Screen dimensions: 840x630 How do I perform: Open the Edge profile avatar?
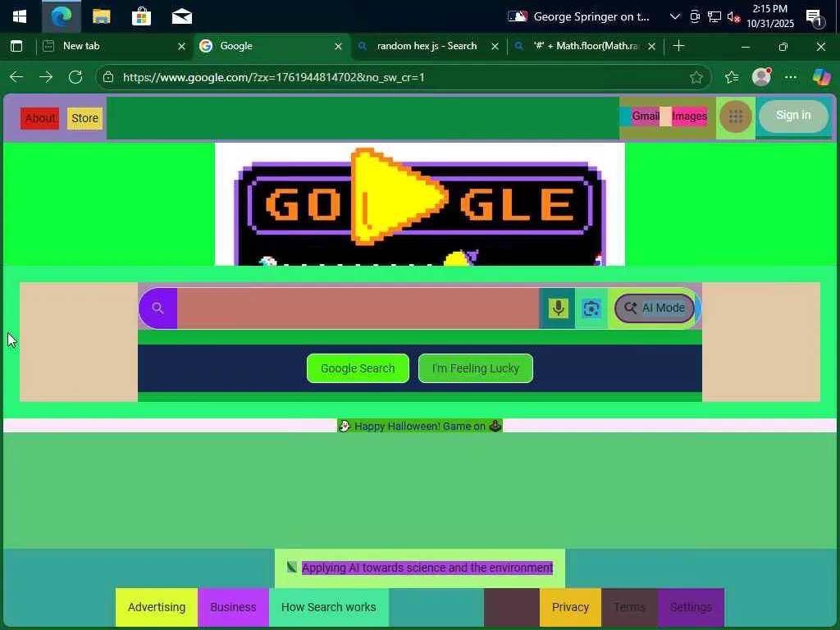[x=761, y=77]
